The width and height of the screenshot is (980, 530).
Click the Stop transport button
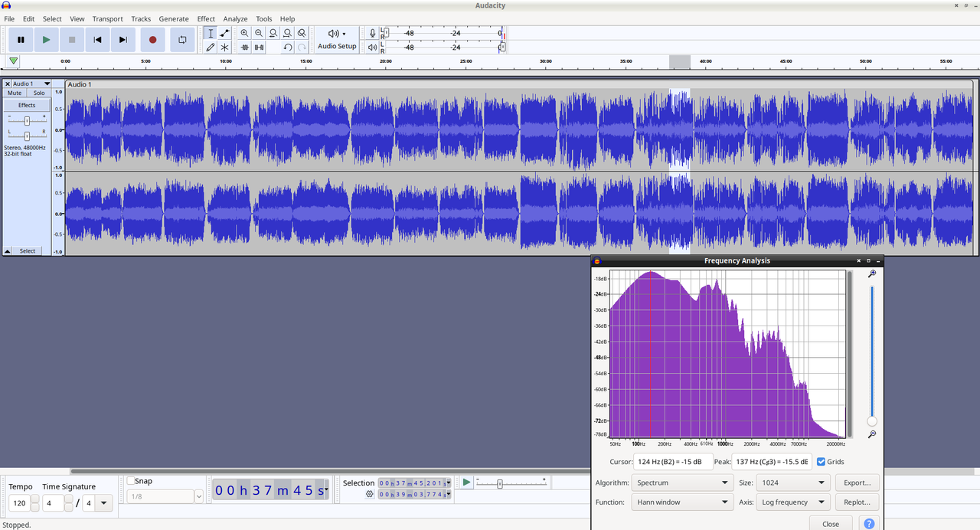pyautogui.click(x=72, y=40)
